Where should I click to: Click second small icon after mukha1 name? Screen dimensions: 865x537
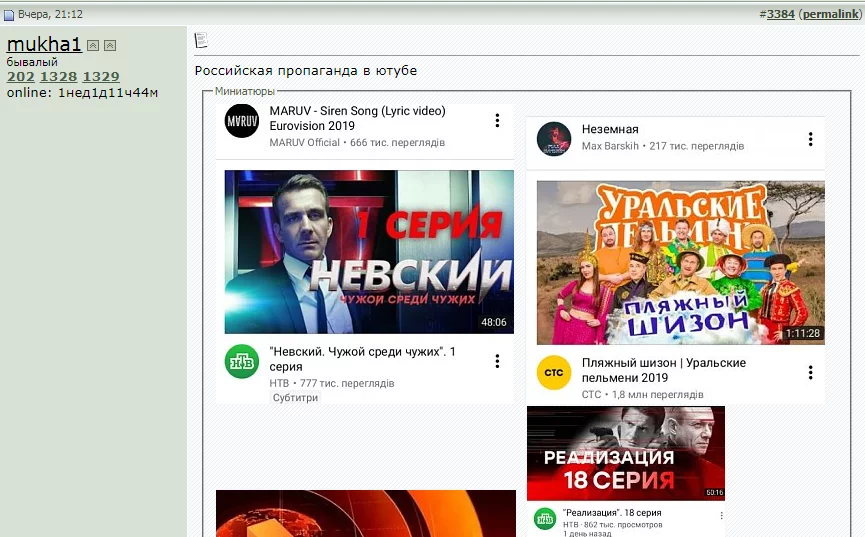point(110,45)
